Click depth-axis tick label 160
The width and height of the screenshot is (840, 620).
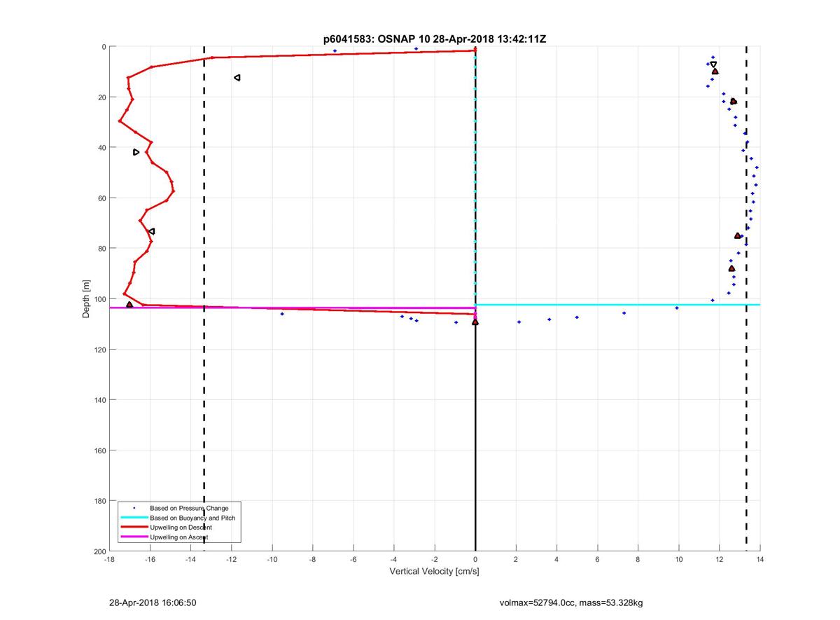coord(99,450)
